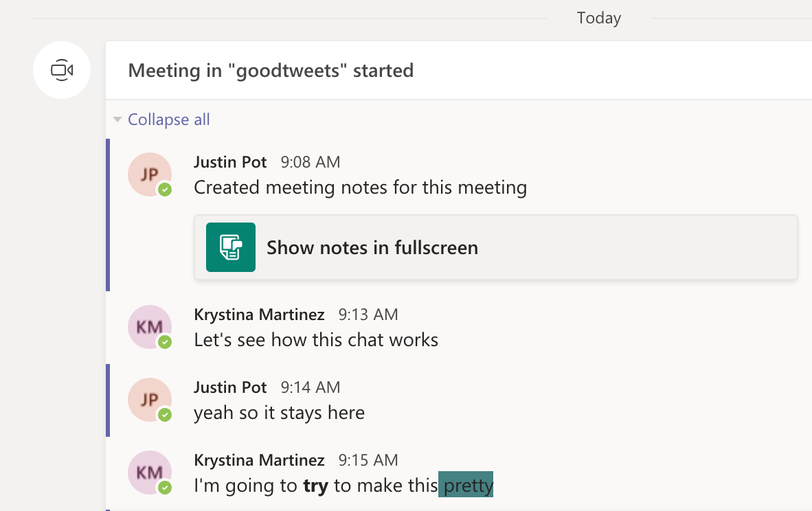
Task: Collapse all replies in the meeting thread
Action: 168,120
